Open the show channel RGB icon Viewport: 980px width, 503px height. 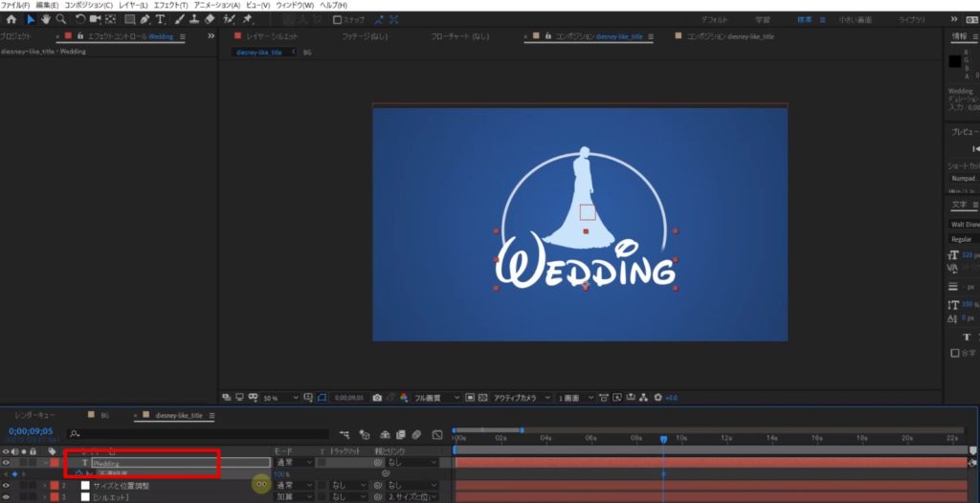click(404, 398)
